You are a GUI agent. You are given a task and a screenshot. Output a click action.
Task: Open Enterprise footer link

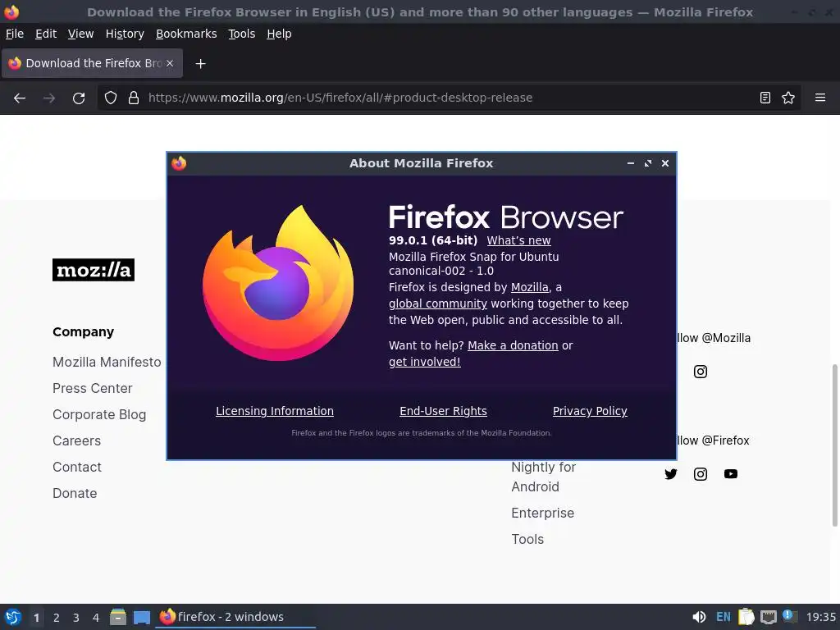542,514
